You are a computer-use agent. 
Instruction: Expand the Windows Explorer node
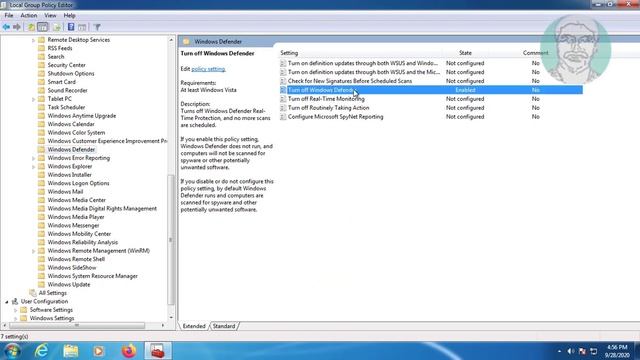tap(33, 167)
